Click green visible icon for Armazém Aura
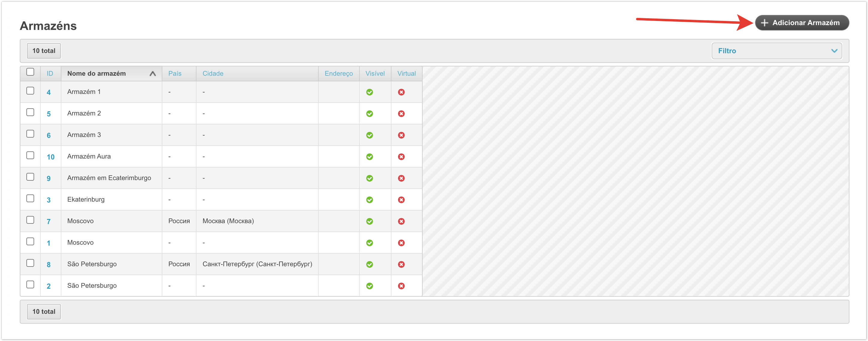This screenshot has height=341, width=868. pos(369,156)
